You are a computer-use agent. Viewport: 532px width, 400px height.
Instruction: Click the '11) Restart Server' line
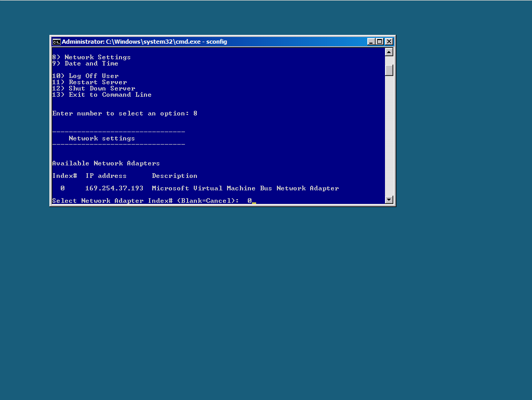click(x=90, y=82)
